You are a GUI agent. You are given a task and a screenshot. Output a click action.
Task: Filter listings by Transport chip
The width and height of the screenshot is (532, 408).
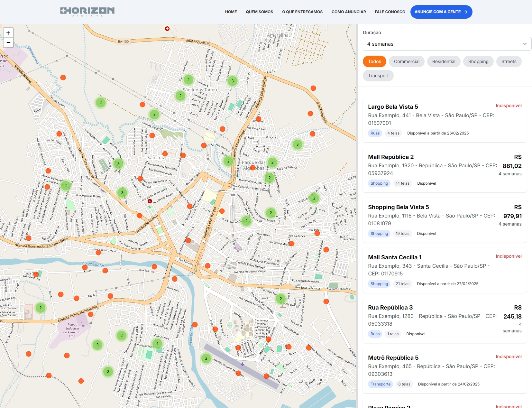tap(378, 76)
